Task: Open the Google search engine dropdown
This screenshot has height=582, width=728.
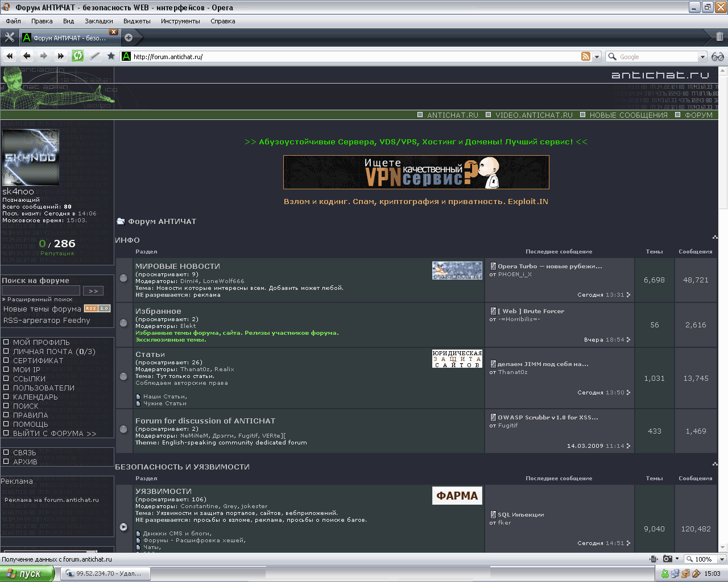Action: click(702, 57)
